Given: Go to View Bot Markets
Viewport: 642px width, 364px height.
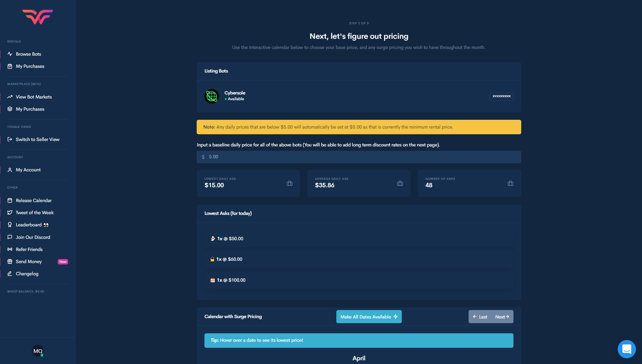Looking at the screenshot, I should [x=34, y=97].
